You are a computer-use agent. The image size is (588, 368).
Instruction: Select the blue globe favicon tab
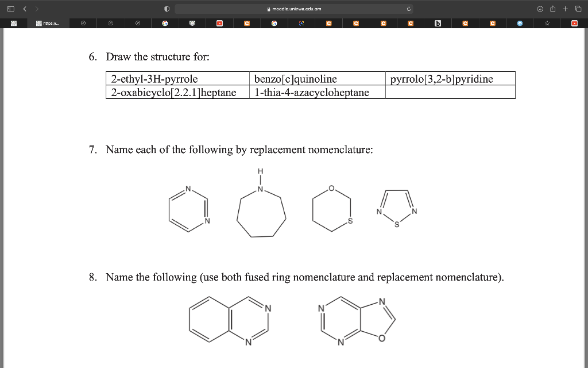(520, 24)
